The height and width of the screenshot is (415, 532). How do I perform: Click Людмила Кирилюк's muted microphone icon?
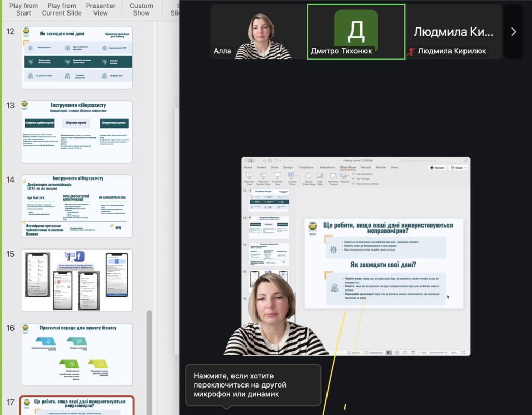(411, 51)
